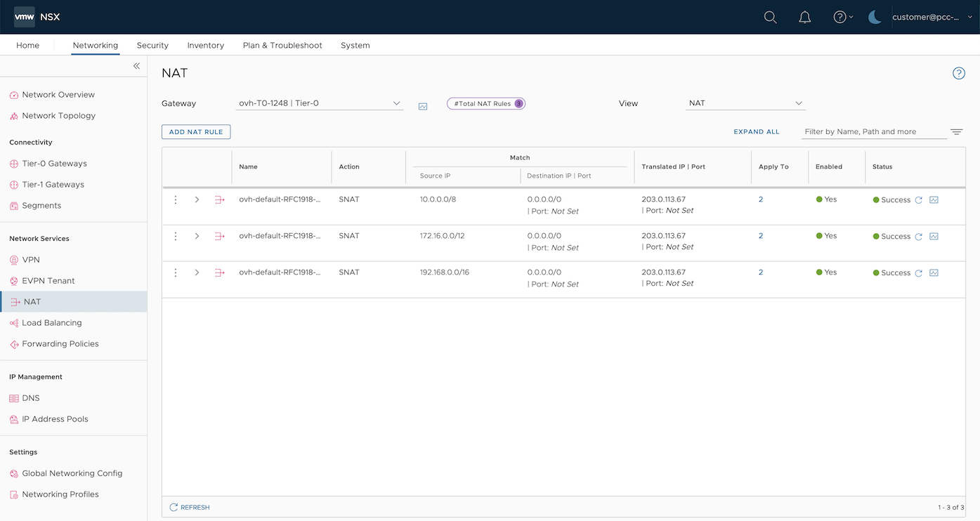Expand the 192.168.0.0/16 SNAT rule row
The width and height of the screenshot is (980, 521).
pos(197,273)
